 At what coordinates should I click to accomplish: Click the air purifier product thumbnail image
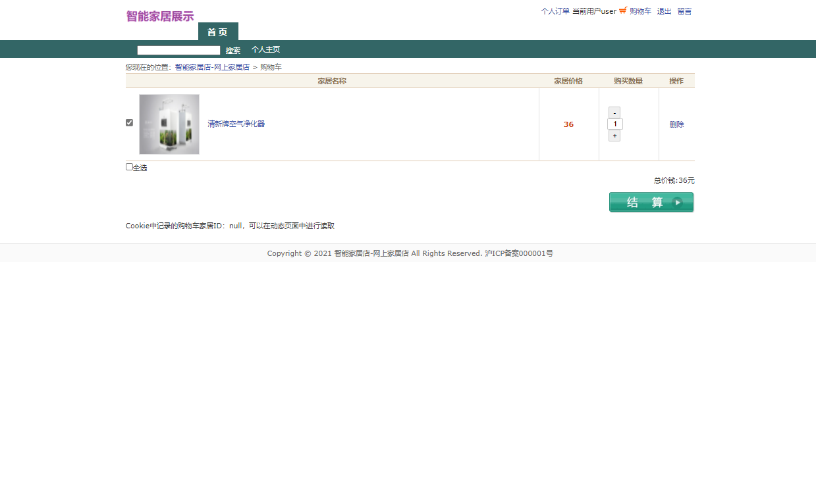[x=169, y=123]
